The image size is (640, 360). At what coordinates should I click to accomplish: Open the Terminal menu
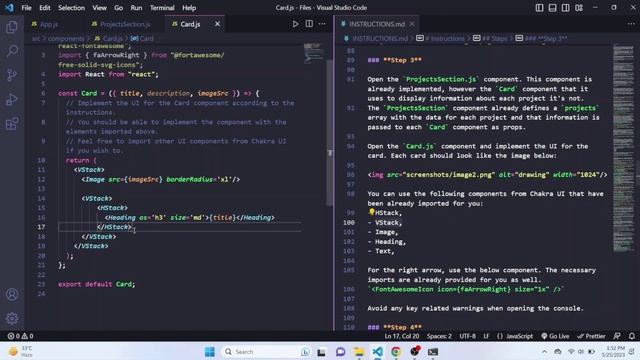click(162, 8)
